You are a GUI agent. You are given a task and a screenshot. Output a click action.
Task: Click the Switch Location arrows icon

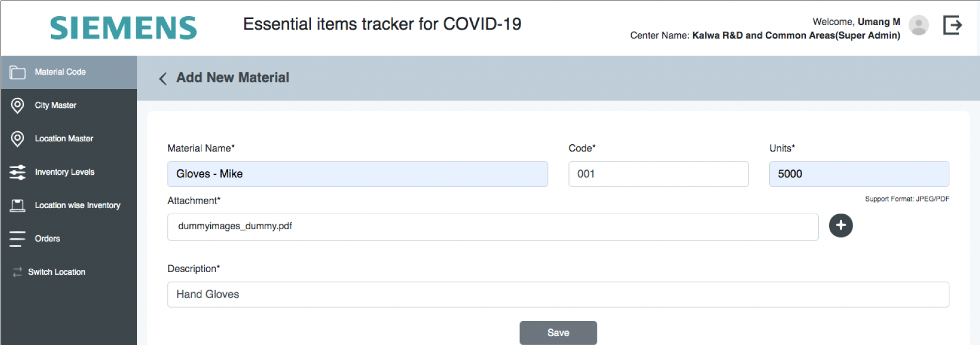(x=17, y=272)
